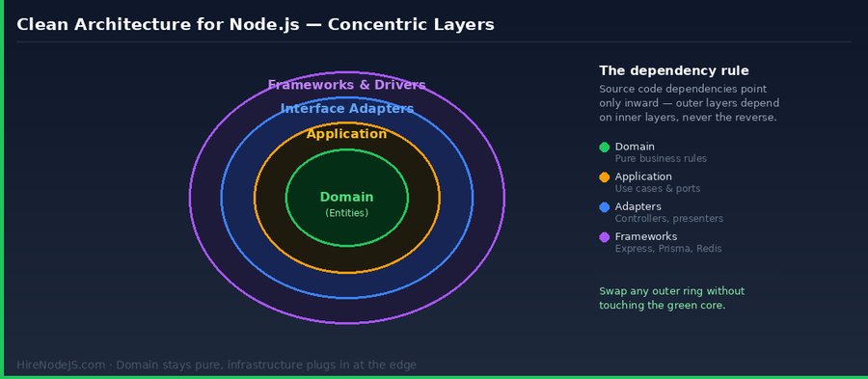Click the 'Frameworks' legend entry text
This screenshot has width=868, height=379.
click(646, 236)
